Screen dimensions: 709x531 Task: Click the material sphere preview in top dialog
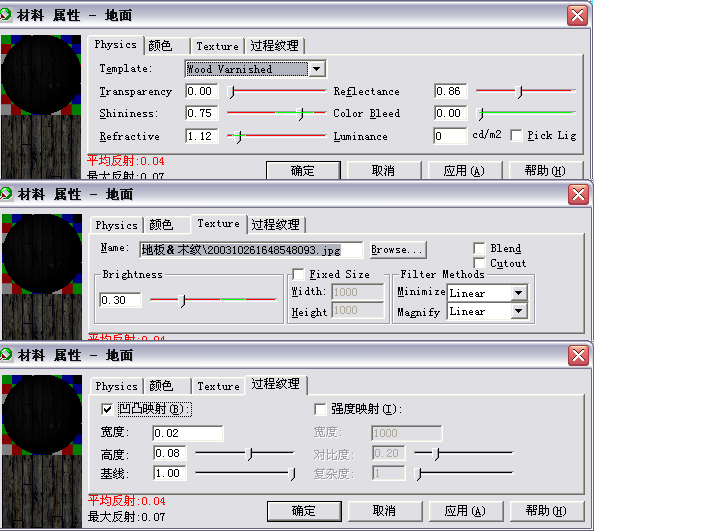pyautogui.click(x=41, y=75)
